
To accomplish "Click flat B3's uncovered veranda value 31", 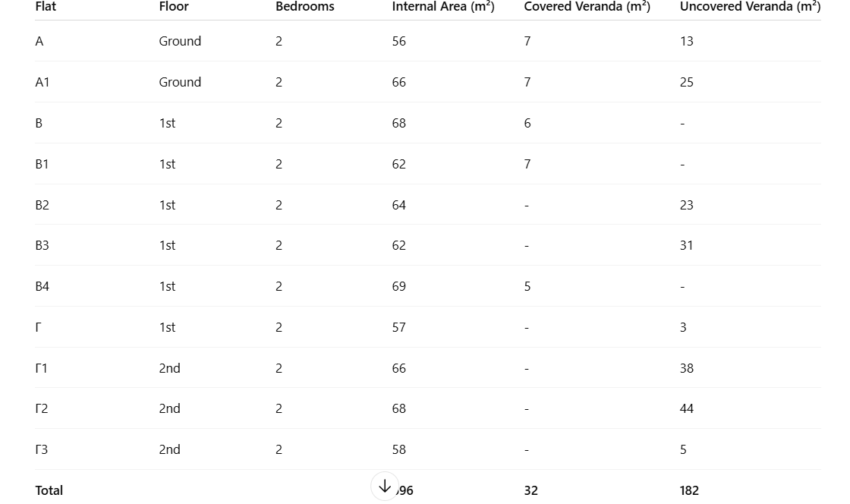I will coord(686,245).
